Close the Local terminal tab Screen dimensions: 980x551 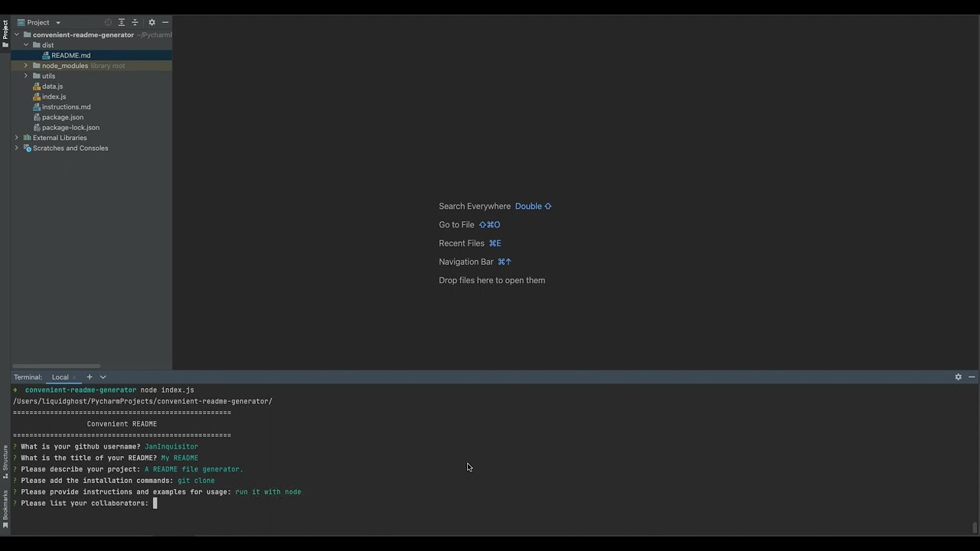[74, 377]
